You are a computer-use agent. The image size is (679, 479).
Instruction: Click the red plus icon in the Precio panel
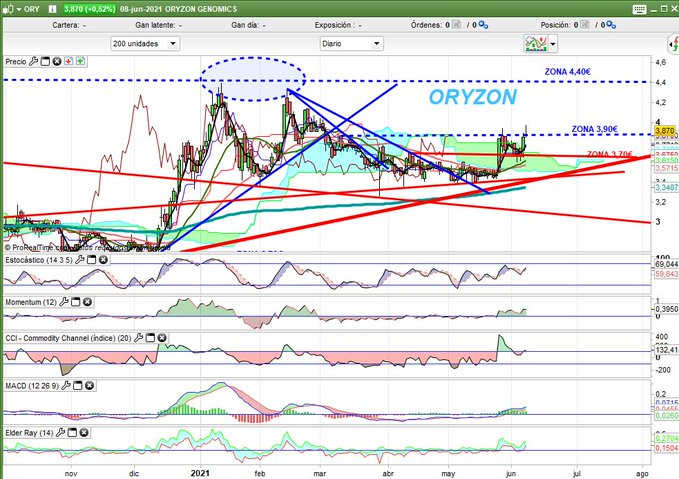[x=68, y=61]
